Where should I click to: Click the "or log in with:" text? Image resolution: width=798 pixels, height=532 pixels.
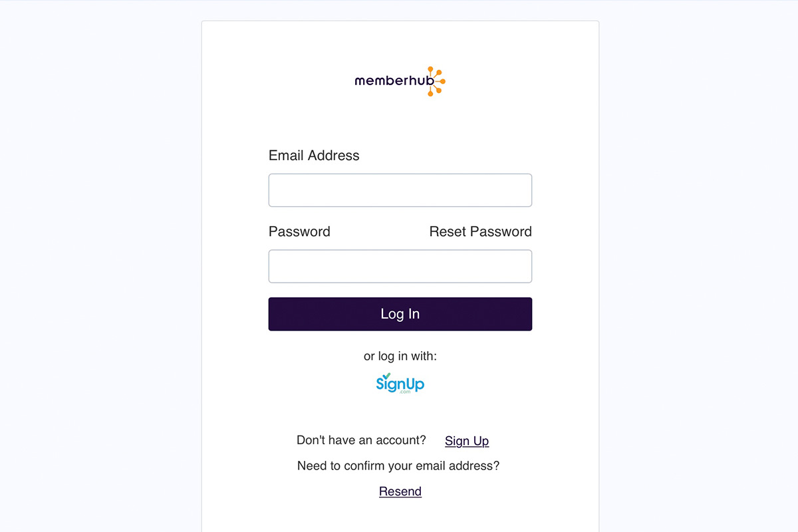[x=400, y=356]
